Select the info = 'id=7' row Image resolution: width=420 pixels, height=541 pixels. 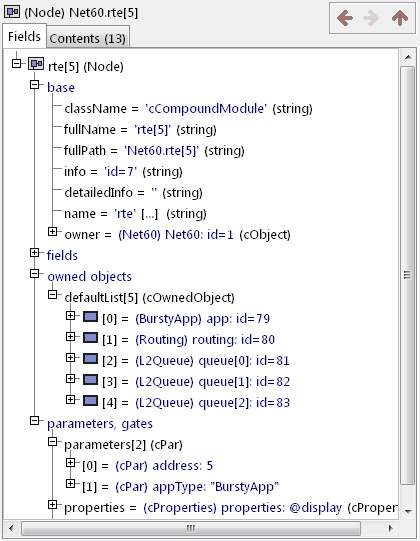click(124, 172)
